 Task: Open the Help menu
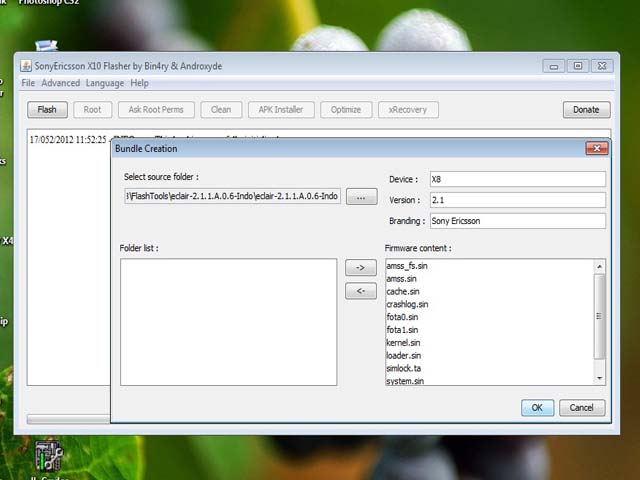tap(140, 83)
